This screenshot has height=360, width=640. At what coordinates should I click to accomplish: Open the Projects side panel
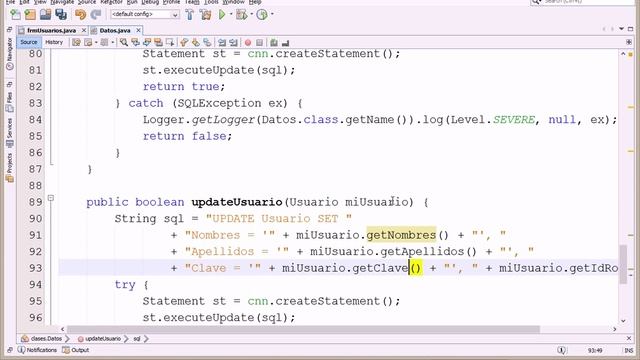tap(9, 168)
